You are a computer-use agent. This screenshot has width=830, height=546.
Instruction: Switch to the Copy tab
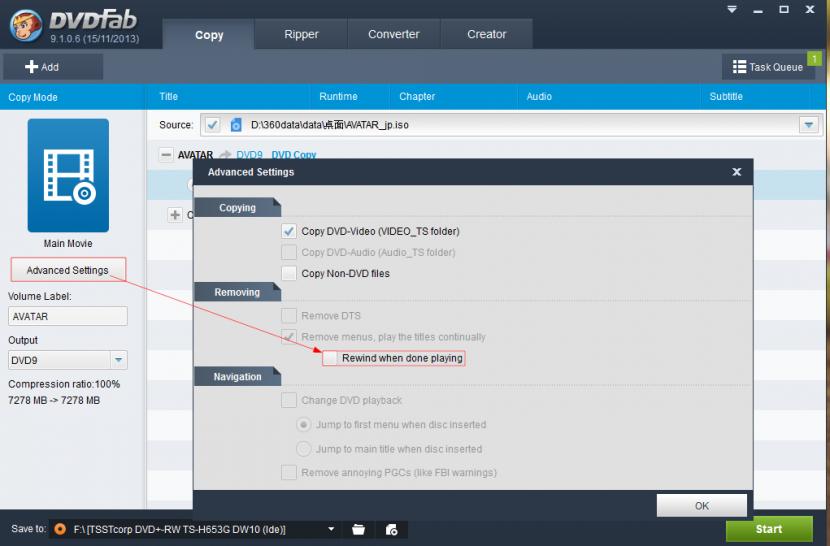pyautogui.click(x=209, y=34)
